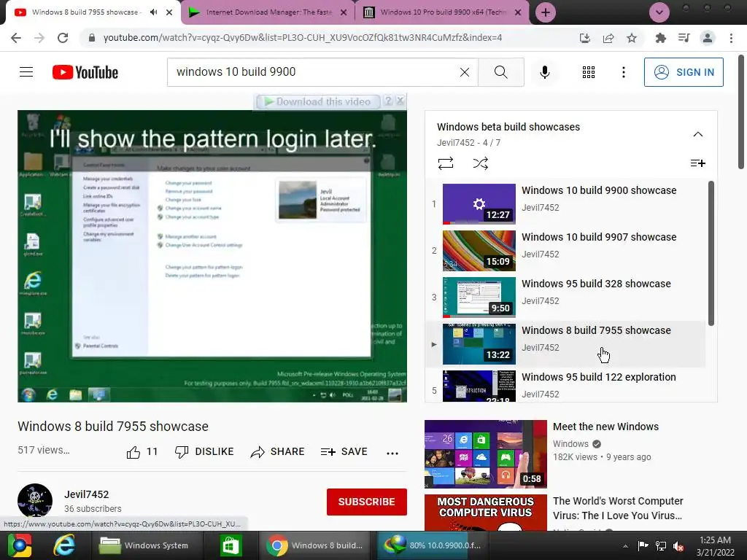This screenshot has width=747, height=560.
Task: Click the address bar URL
Action: pos(303,38)
